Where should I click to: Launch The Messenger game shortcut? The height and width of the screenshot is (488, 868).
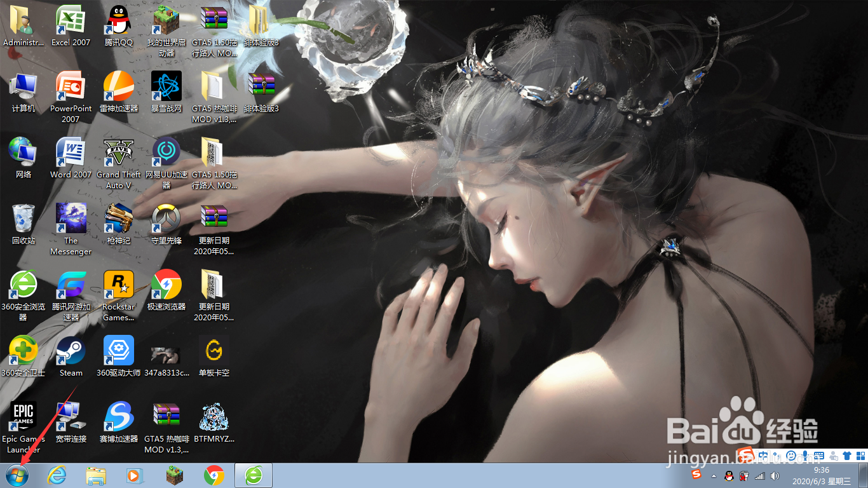click(71, 218)
